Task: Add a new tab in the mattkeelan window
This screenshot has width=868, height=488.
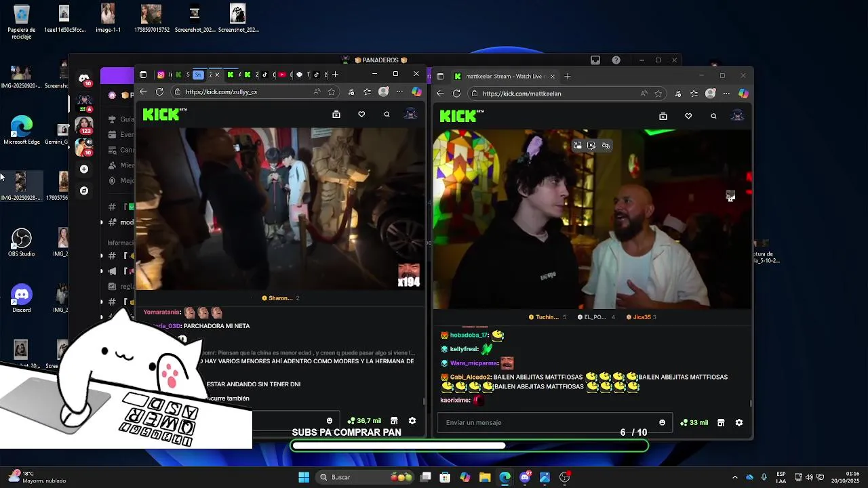Action: [x=568, y=76]
